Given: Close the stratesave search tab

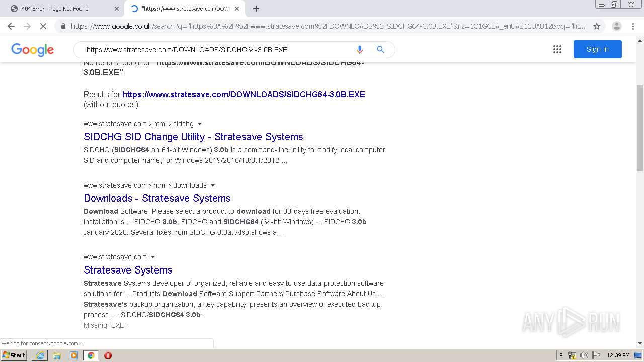Looking at the screenshot, I should 237,9.
